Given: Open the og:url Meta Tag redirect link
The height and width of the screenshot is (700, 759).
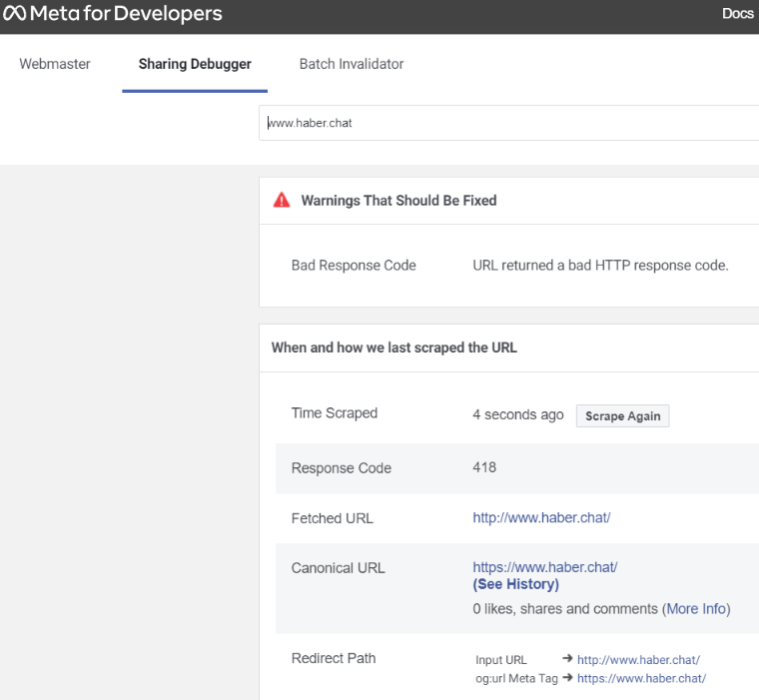Looking at the screenshot, I should click(641, 678).
